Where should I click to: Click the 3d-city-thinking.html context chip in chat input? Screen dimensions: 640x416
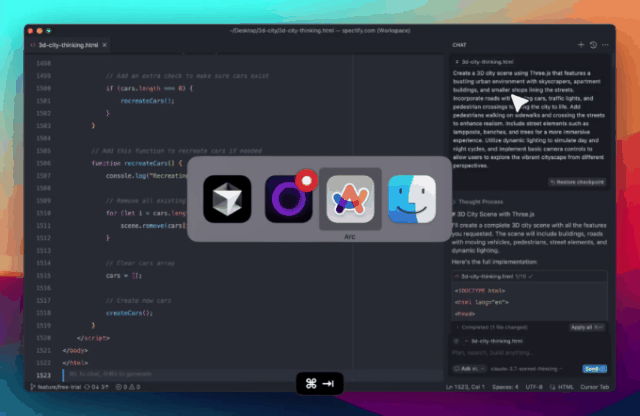coord(494,341)
